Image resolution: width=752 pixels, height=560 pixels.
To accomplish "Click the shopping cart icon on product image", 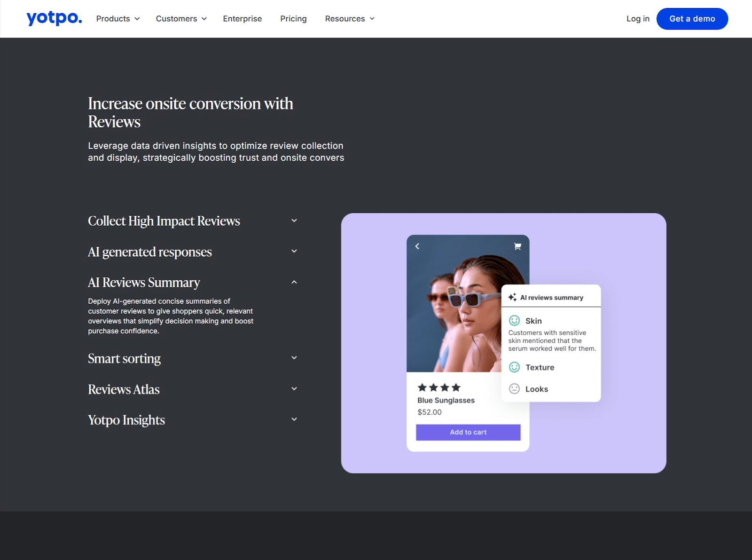I will (x=517, y=246).
